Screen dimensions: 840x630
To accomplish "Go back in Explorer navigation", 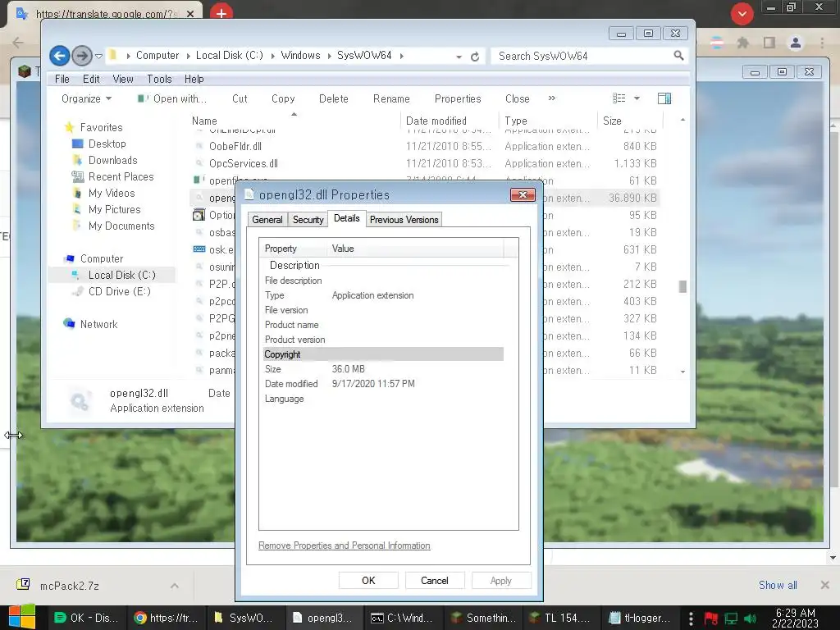I will pos(59,55).
